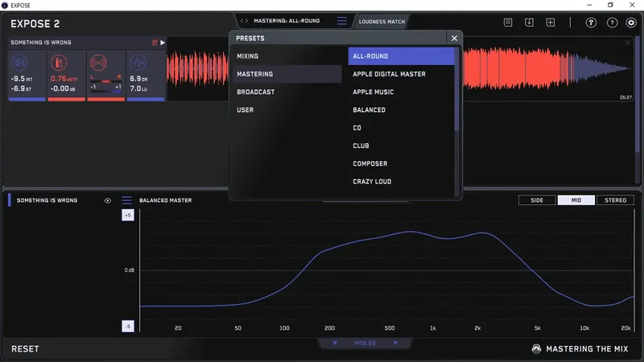This screenshot has height=362, width=644.
Task: Click the L R balance meter bar
Action: click(x=106, y=82)
